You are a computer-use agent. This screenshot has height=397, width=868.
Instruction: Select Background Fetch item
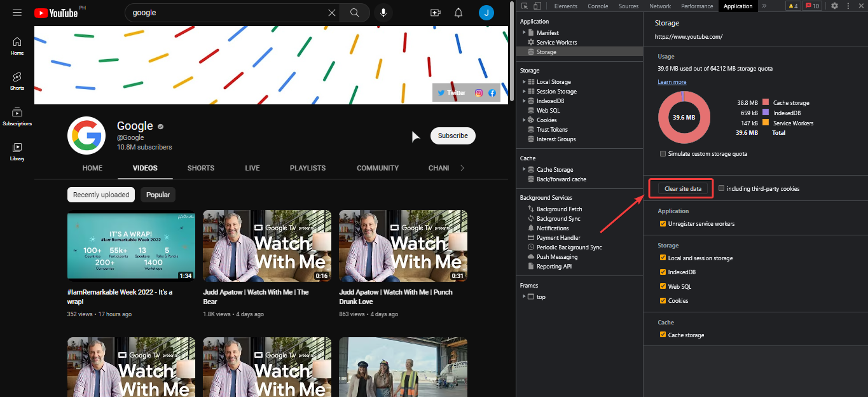pyautogui.click(x=559, y=209)
